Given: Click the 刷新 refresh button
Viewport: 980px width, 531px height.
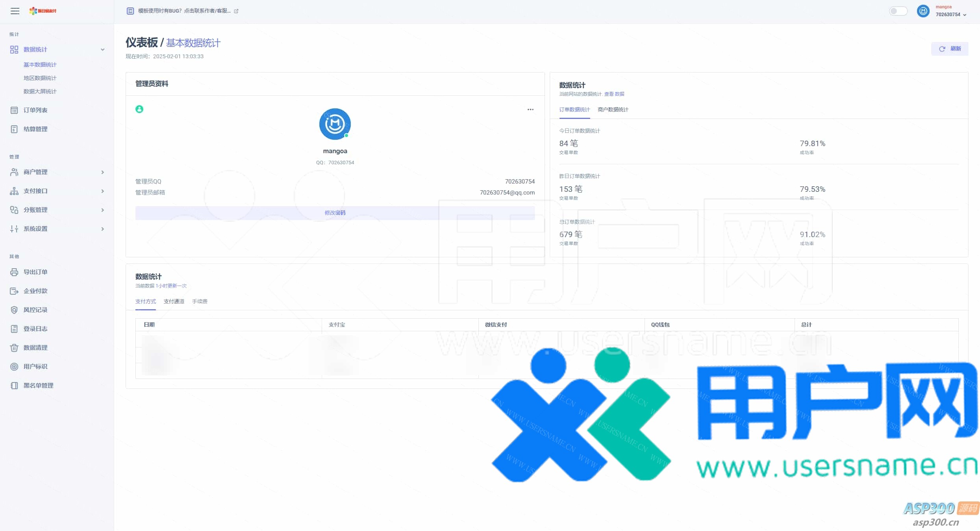Looking at the screenshot, I should tap(949, 49).
